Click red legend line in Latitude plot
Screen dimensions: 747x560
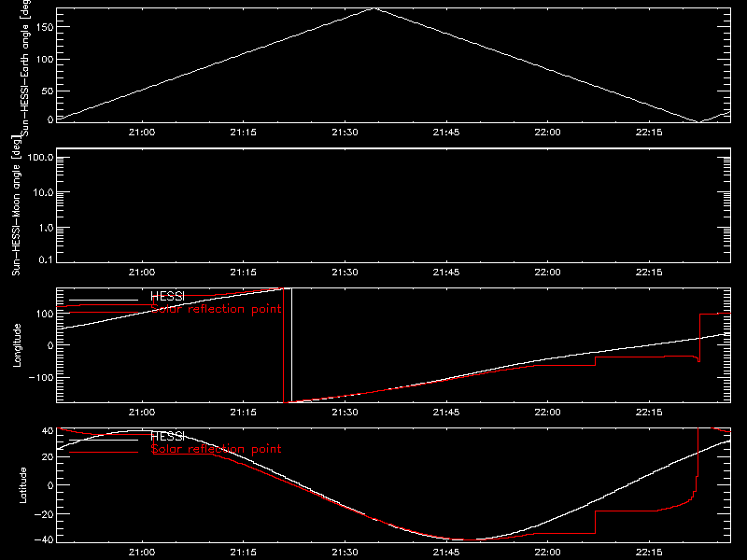(104, 452)
